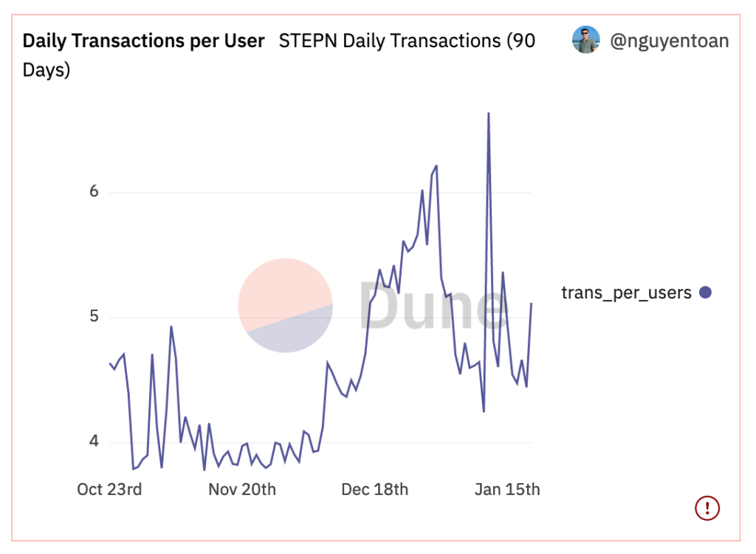Click the y-axis value 6 label
The height and width of the screenshot is (554, 756).
pyautogui.click(x=94, y=191)
